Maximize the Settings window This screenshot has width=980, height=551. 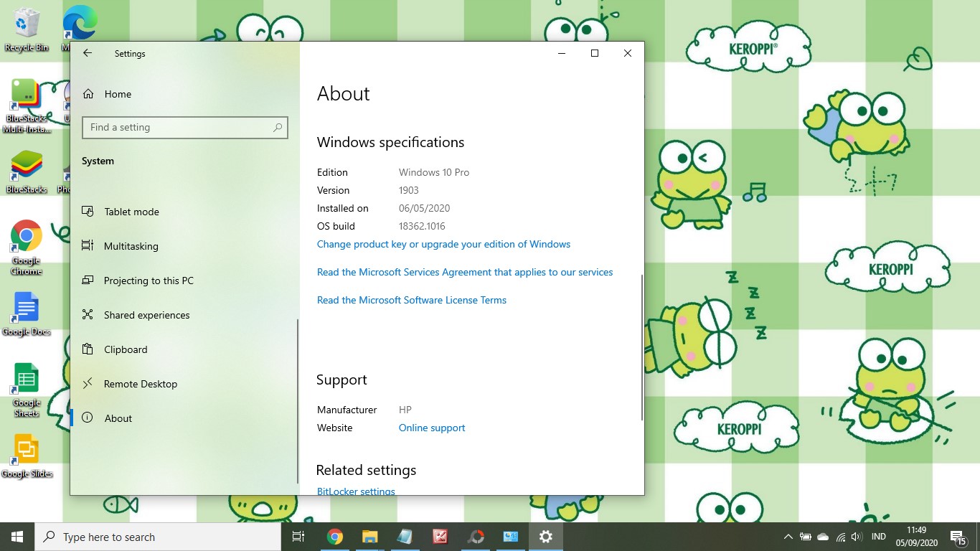click(x=595, y=53)
